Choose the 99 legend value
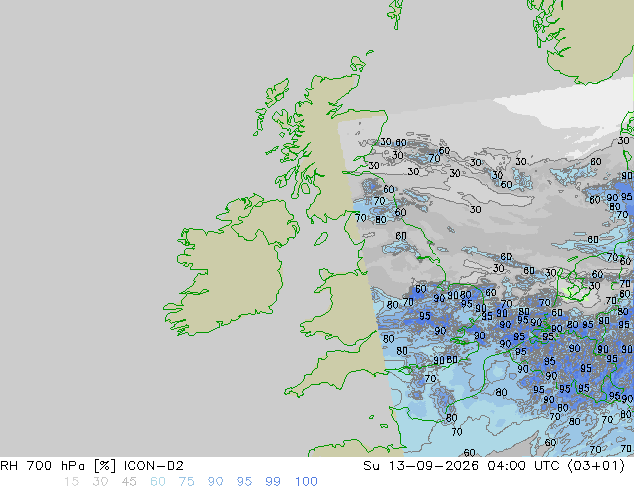Screen dimensions: 634x490 coord(273,482)
